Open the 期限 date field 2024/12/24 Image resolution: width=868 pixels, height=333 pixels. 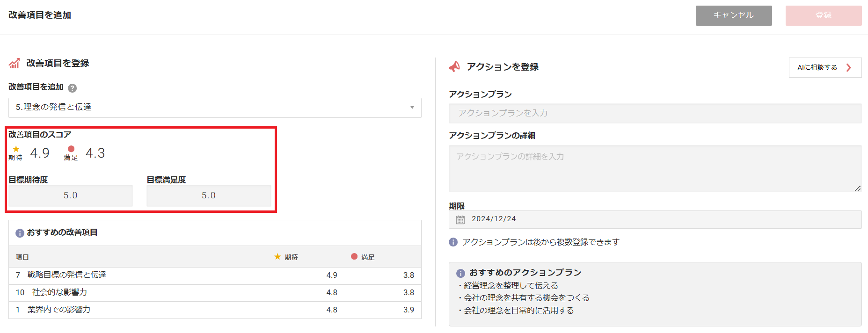655,219
